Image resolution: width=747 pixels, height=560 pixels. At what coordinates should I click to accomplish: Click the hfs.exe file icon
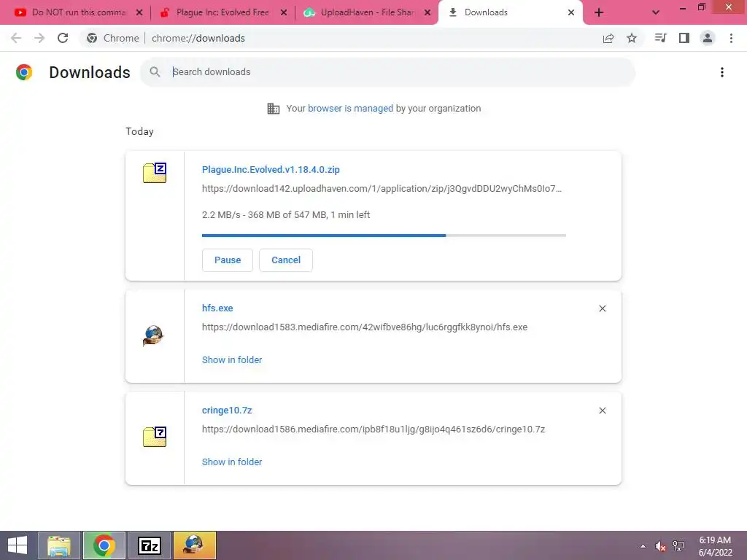(153, 335)
